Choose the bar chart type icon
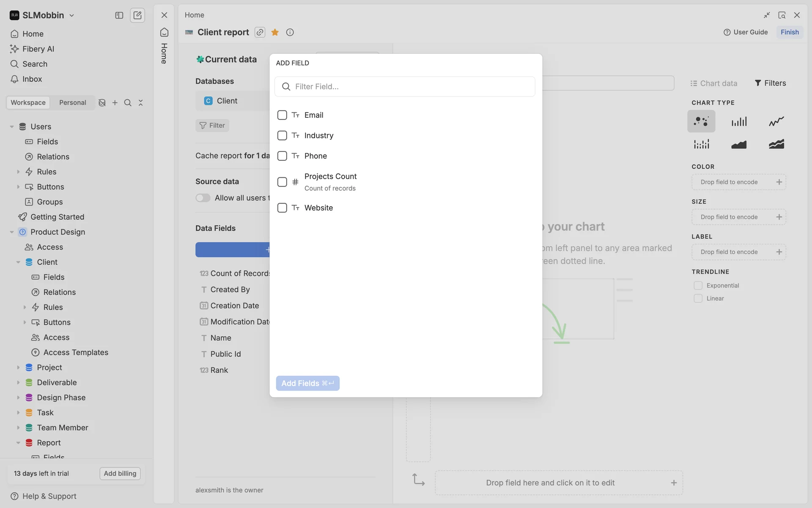 [739, 121]
